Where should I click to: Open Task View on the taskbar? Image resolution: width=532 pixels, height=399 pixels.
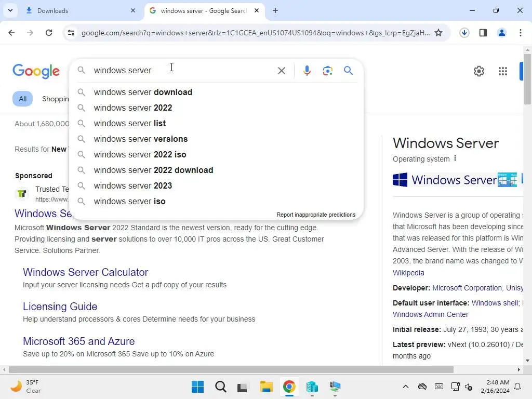(243, 387)
